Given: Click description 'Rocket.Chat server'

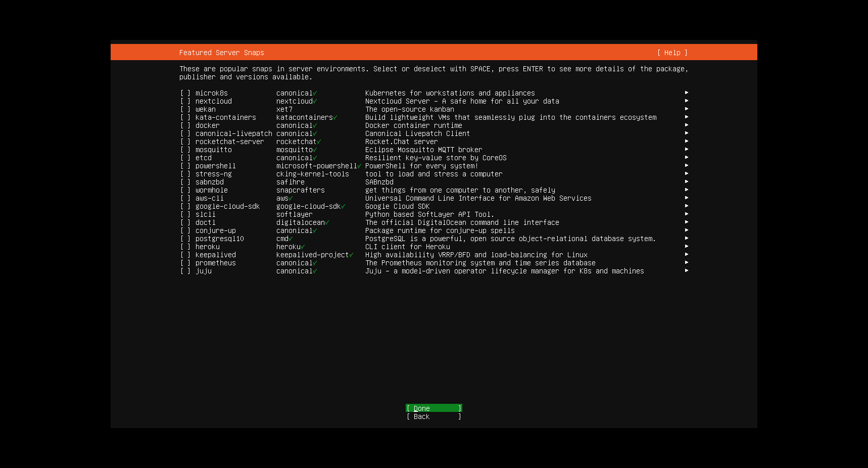Looking at the screenshot, I should tap(402, 142).
